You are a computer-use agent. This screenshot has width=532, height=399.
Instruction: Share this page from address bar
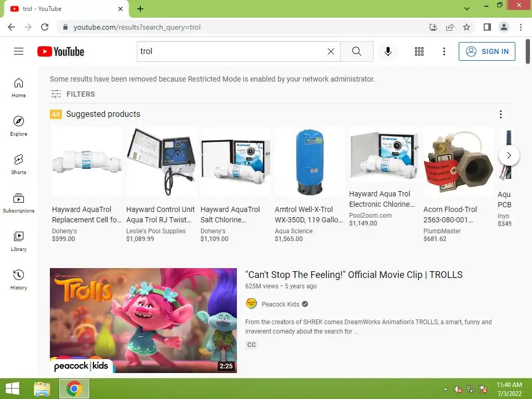click(450, 27)
